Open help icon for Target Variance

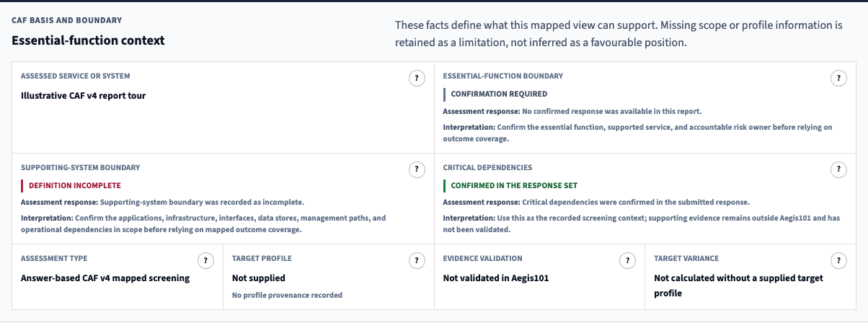tap(838, 261)
